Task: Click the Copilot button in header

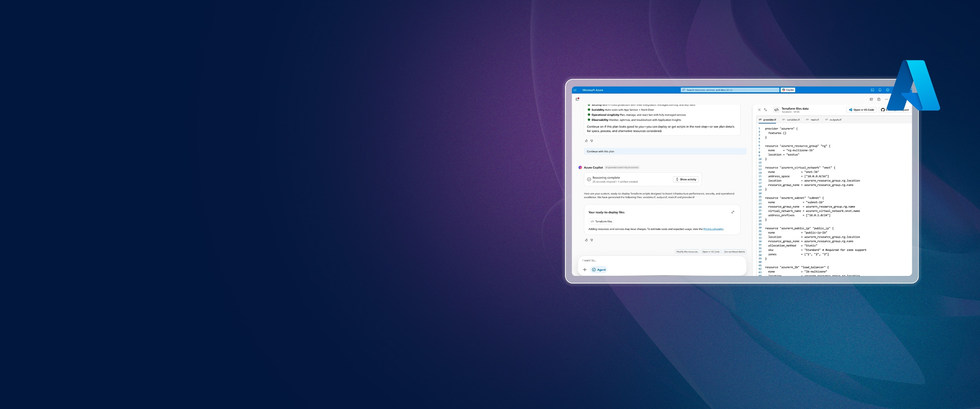Action: 788,90
